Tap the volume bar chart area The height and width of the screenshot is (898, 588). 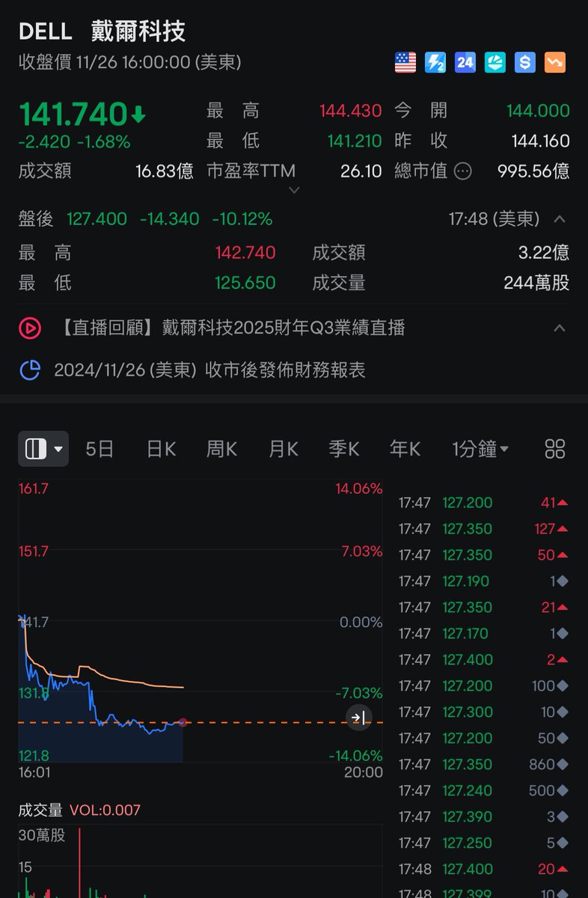[200, 861]
